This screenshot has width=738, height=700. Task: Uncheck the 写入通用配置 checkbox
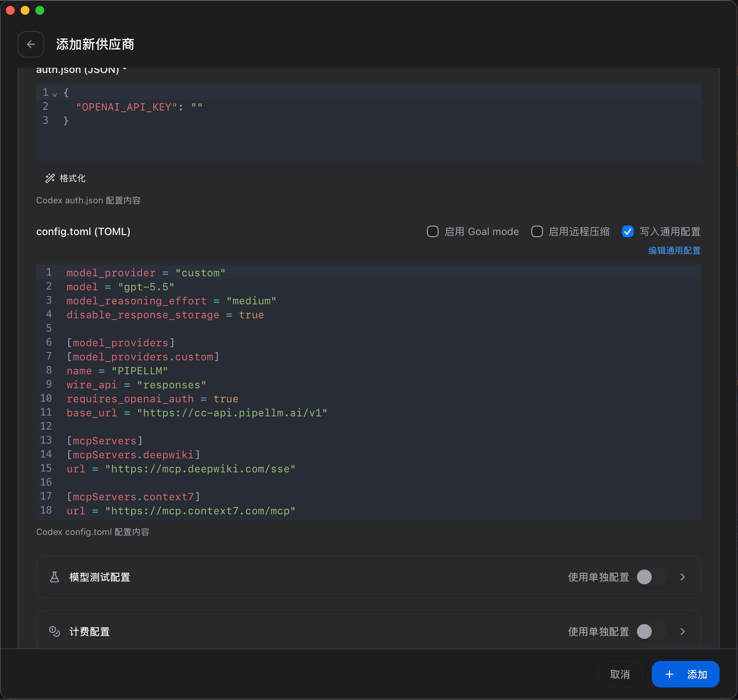click(x=628, y=231)
